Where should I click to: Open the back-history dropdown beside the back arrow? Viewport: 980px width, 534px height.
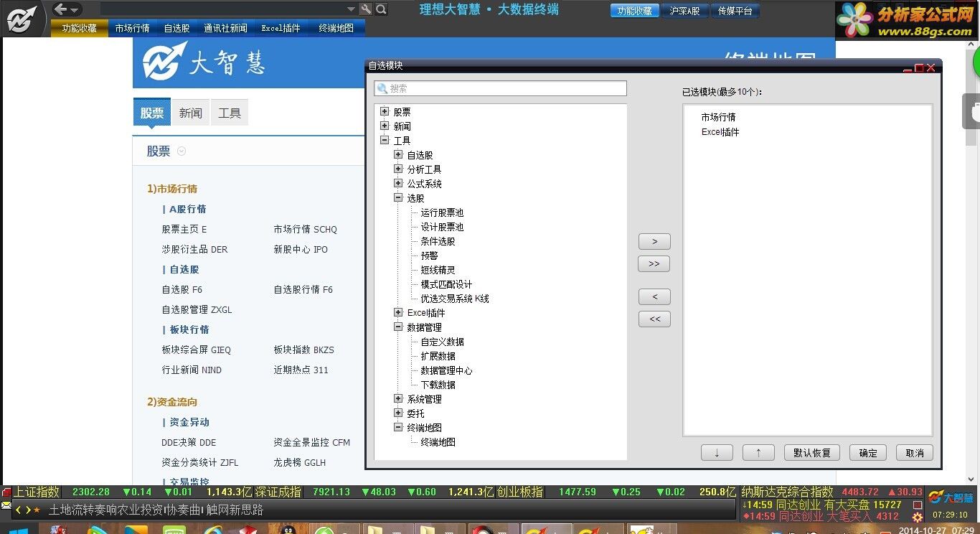pos(75,10)
